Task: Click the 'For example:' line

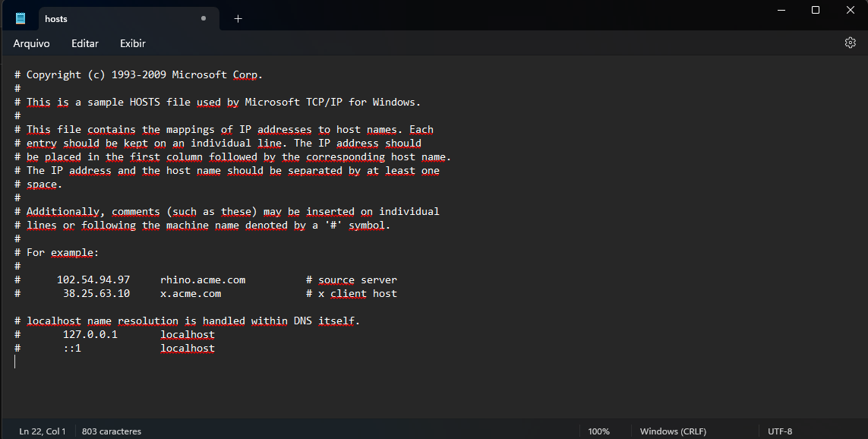Action: [x=56, y=252]
